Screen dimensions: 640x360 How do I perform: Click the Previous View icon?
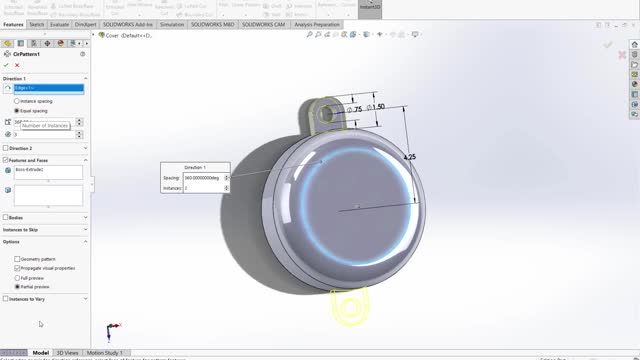coord(327,35)
